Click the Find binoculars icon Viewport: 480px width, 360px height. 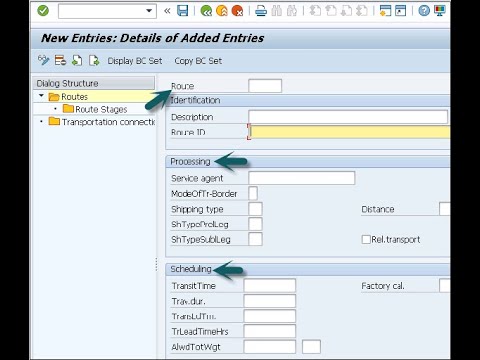coord(276,11)
